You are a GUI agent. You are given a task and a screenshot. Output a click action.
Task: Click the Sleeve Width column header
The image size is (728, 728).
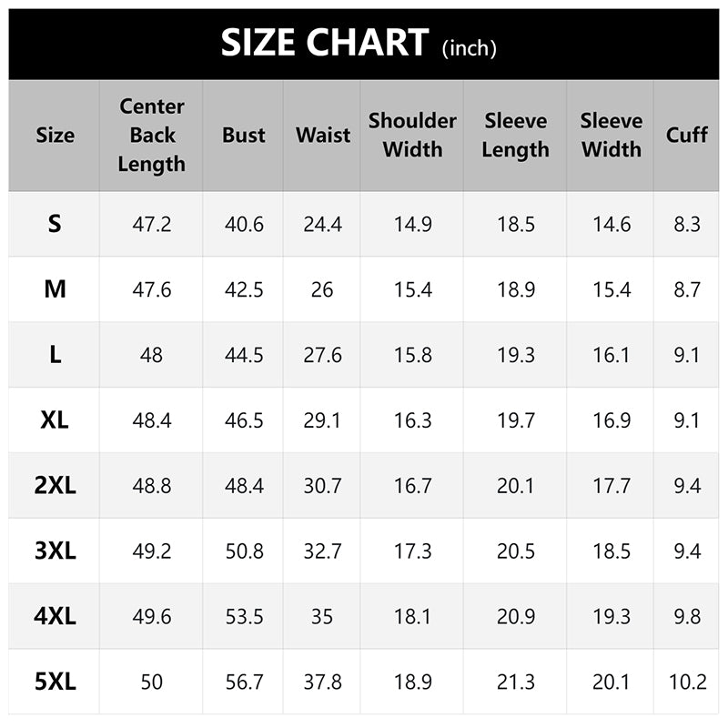(x=612, y=135)
